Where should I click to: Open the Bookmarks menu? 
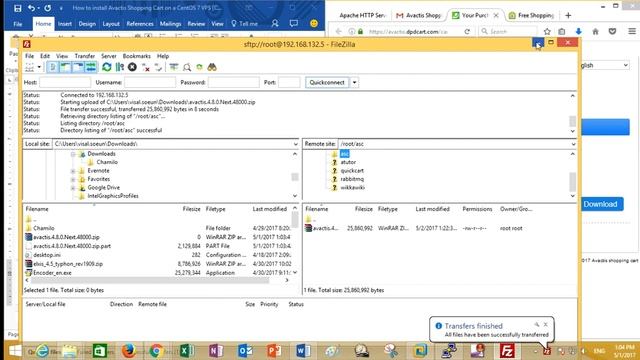(x=137, y=56)
